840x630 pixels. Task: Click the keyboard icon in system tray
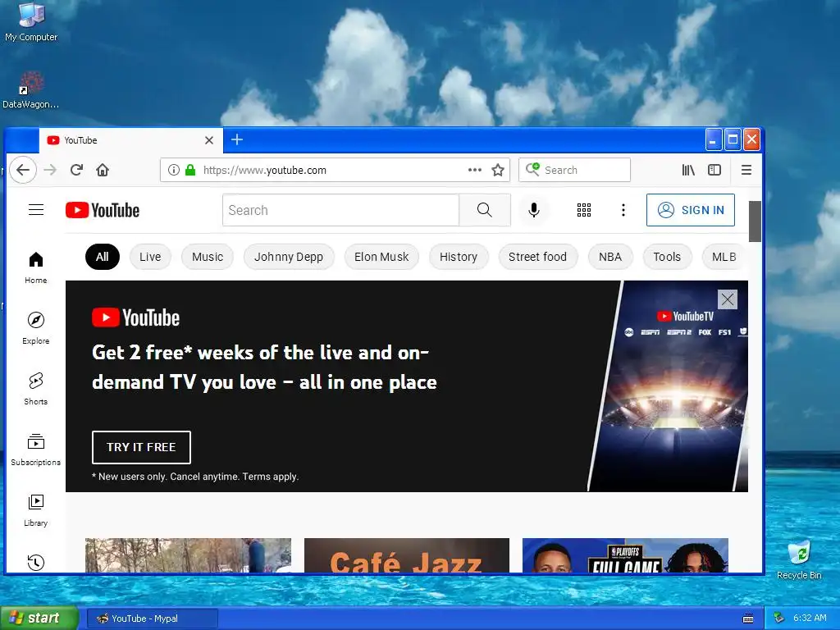(748, 619)
